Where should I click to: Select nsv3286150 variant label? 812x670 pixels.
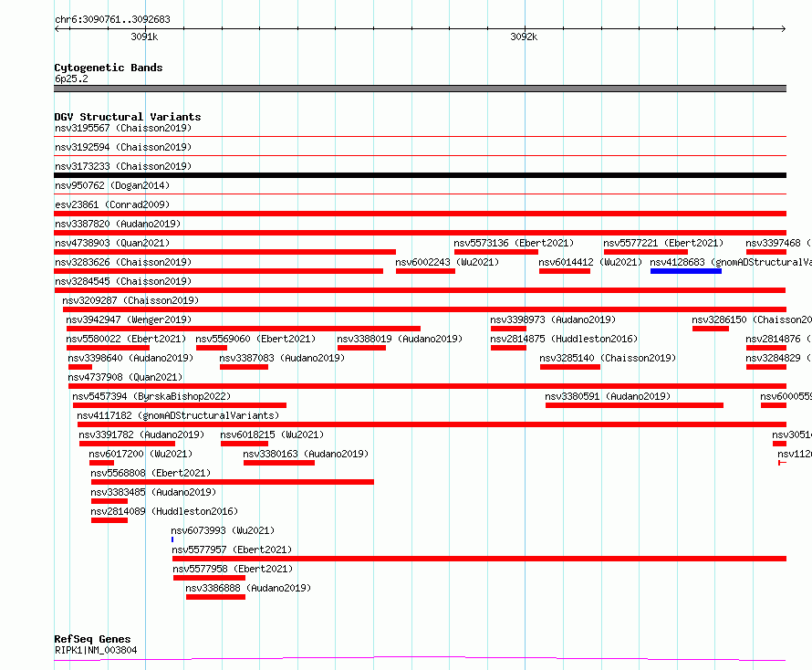coord(752,319)
